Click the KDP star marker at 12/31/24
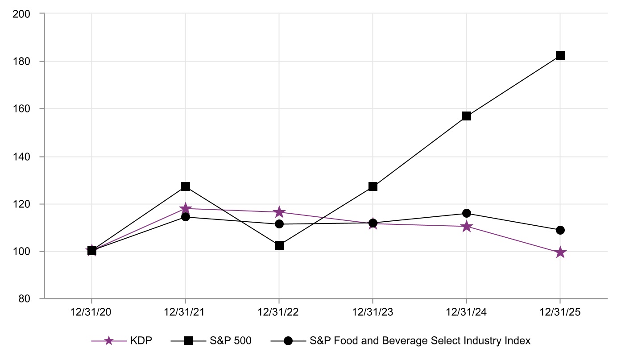Viewport: 621px width, 364px height. pos(467,227)
